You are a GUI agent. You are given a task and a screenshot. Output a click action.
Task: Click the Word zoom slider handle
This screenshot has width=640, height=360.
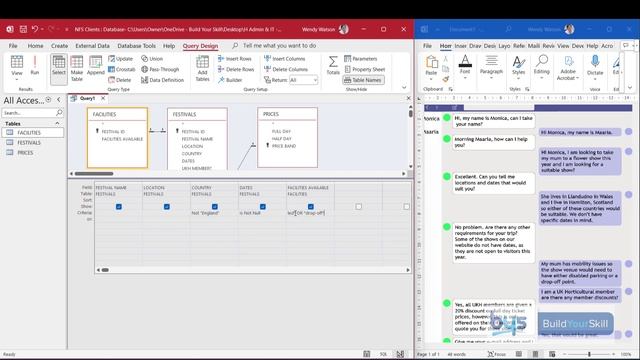click(x=589, y=354)
